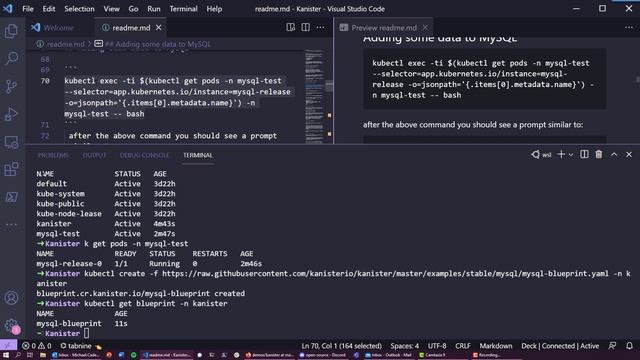Open File Explorer from the taskbar
Screen dimensions: 640x360
[42, 355]
